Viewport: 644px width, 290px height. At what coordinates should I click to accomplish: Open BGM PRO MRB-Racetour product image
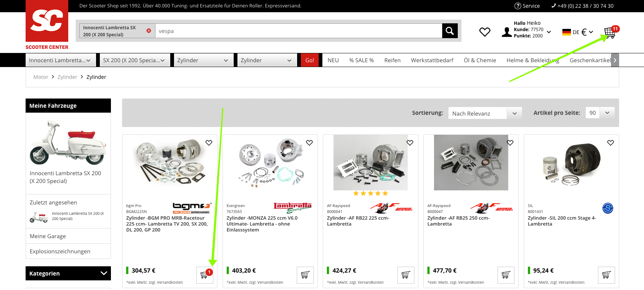click(x=170, y=163)
